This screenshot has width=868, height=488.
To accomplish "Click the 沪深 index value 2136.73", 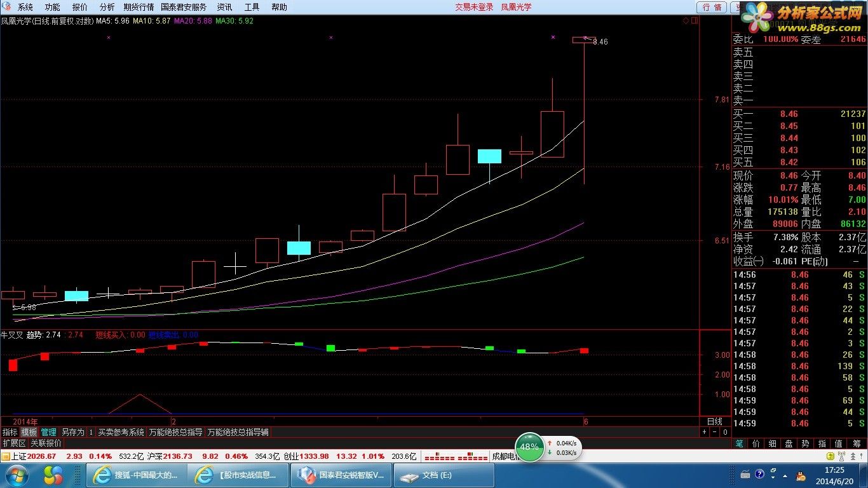I will point(179,456).
